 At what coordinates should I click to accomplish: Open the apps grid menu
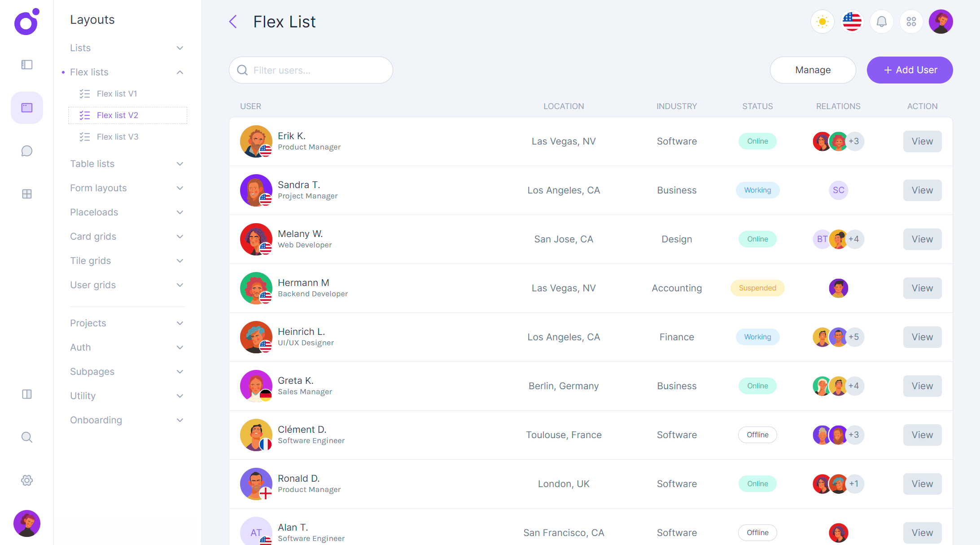click(911, 21)
